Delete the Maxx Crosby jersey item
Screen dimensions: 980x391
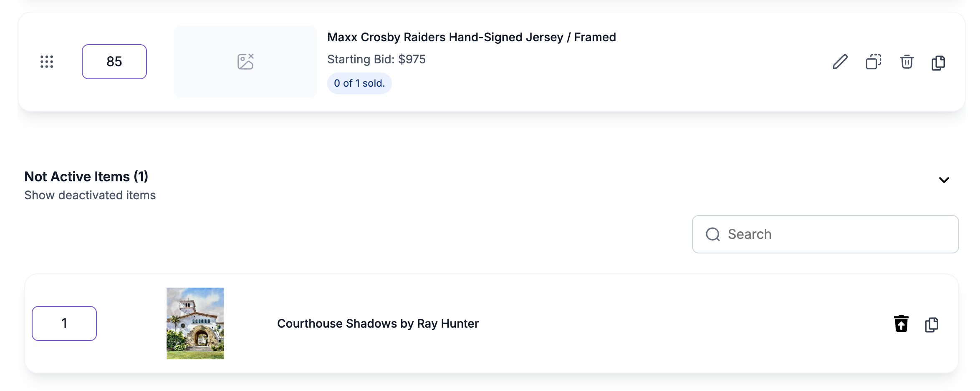[x=907, y=62]
